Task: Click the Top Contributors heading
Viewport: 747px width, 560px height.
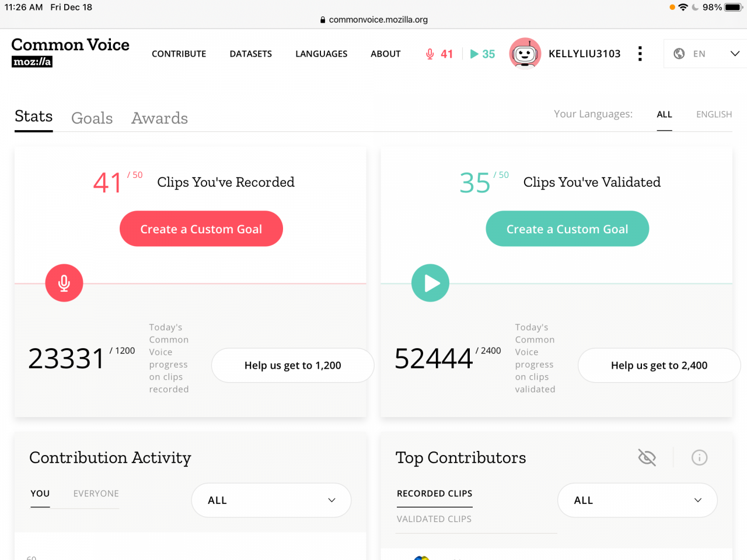Action: [460, 458]
